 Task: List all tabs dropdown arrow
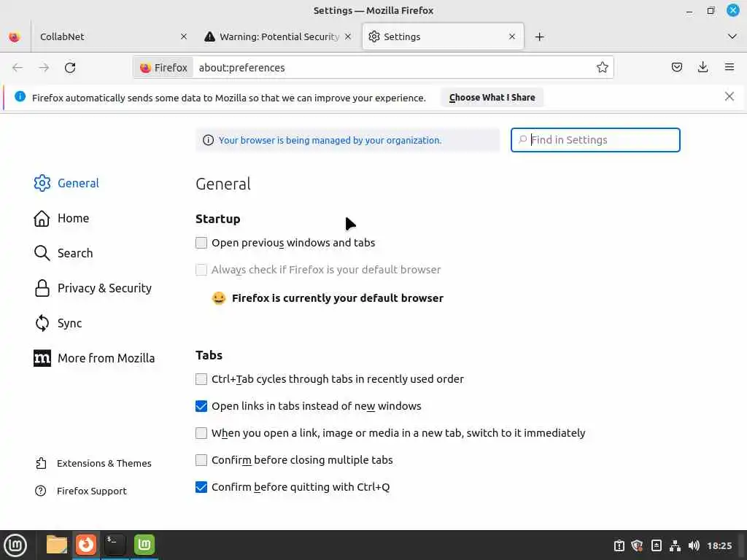[732, 36]
